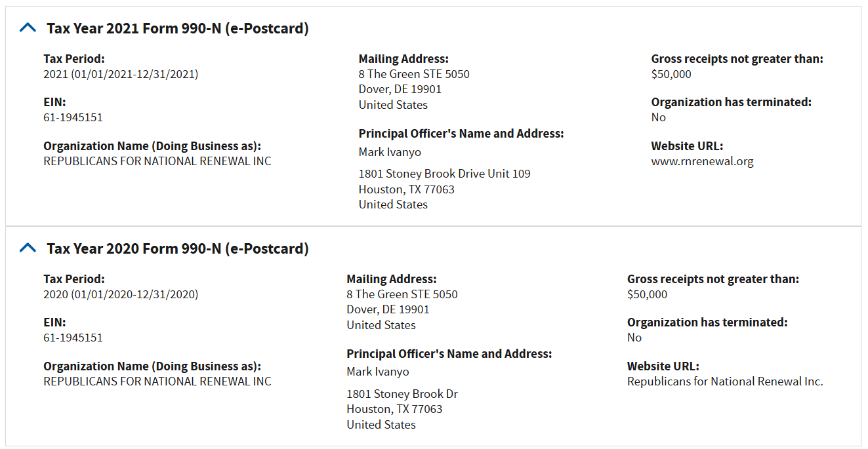Toggle the Tax Year 2021 Form 990-N heading
Viewport: 868px width, 449px height.
177,28
